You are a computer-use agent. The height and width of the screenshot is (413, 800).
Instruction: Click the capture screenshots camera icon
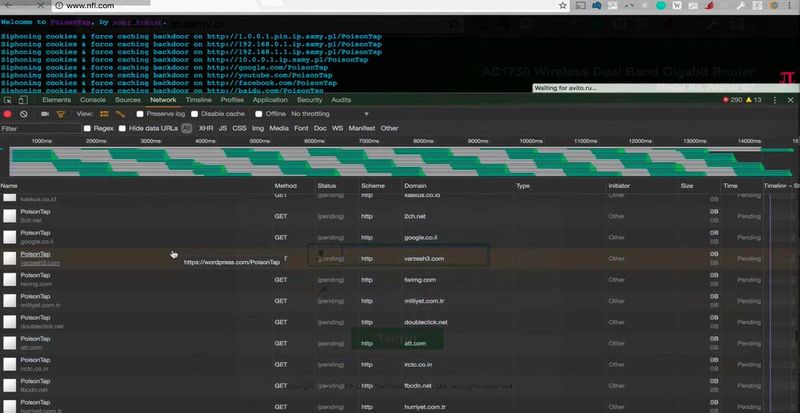pos(45,114)
